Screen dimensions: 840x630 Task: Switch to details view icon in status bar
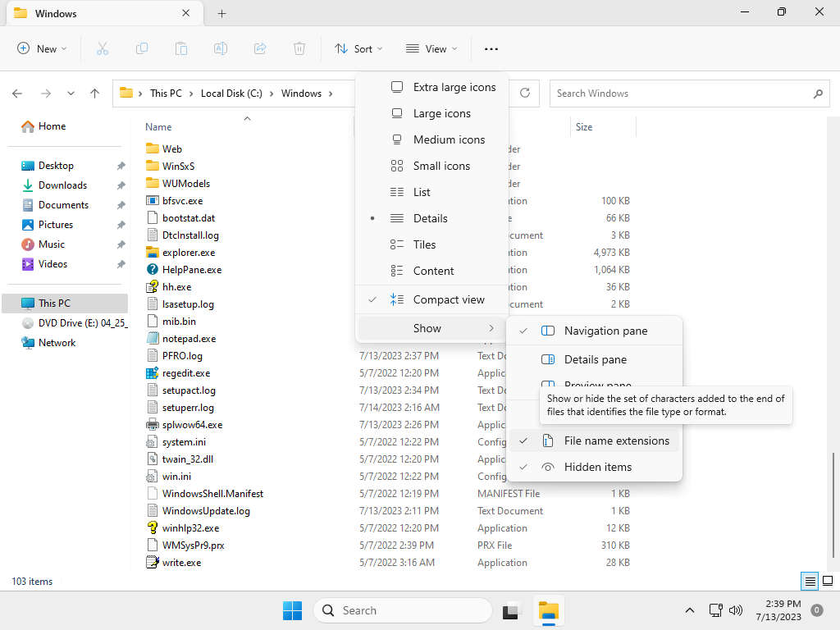pos(810,581)
